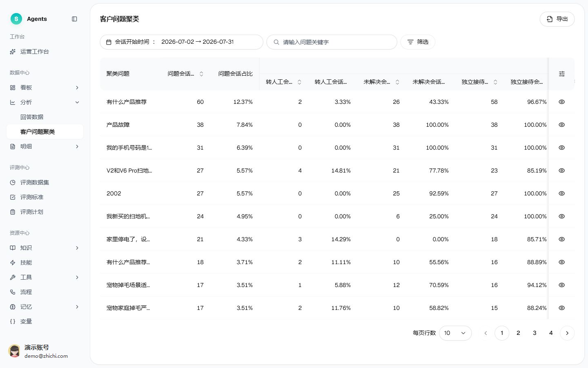Expand the 记忆 menu chevron
This screenshot has height=368, width=588.
tap(77, 307)
